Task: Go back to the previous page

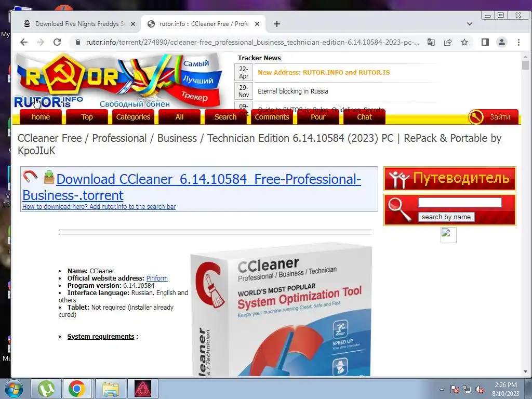Action: [24, 42]
